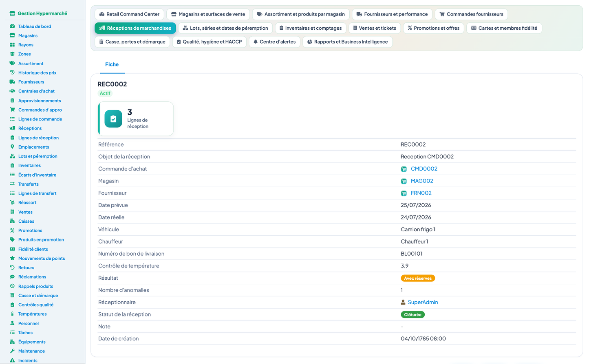Viewport: 589px width, 364px height.
Task: Click the Fournisseurs truck icon in sidebar
Action: pyautogui.click(x=12, y=82)
